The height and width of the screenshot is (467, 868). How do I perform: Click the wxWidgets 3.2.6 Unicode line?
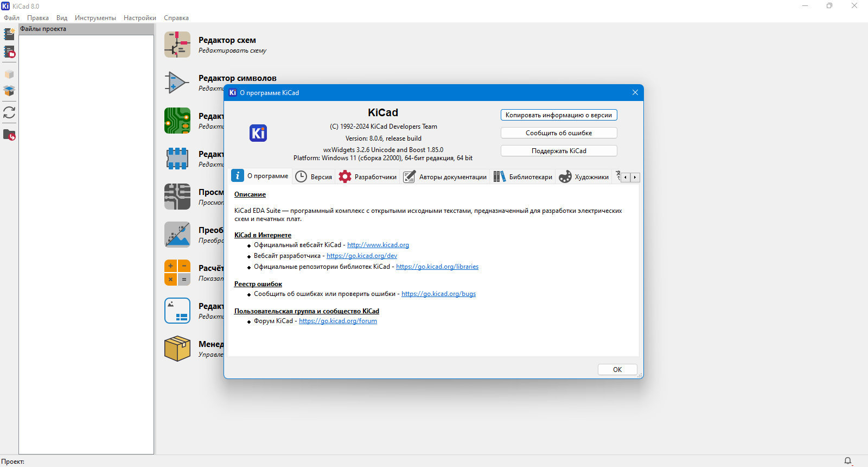click(383, 150)
